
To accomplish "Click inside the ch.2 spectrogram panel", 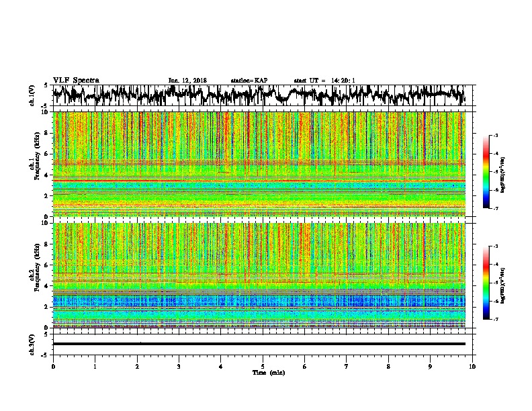I will [259, 275].
